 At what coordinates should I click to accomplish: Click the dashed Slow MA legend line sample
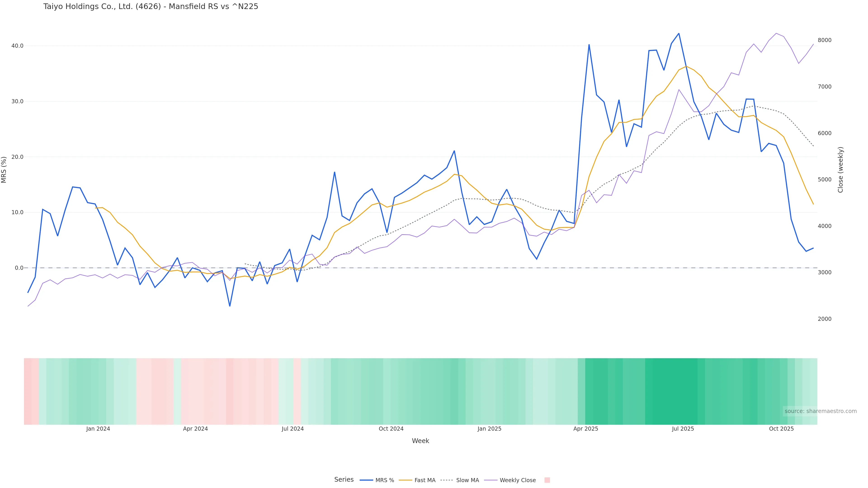(x=447, y=480)
